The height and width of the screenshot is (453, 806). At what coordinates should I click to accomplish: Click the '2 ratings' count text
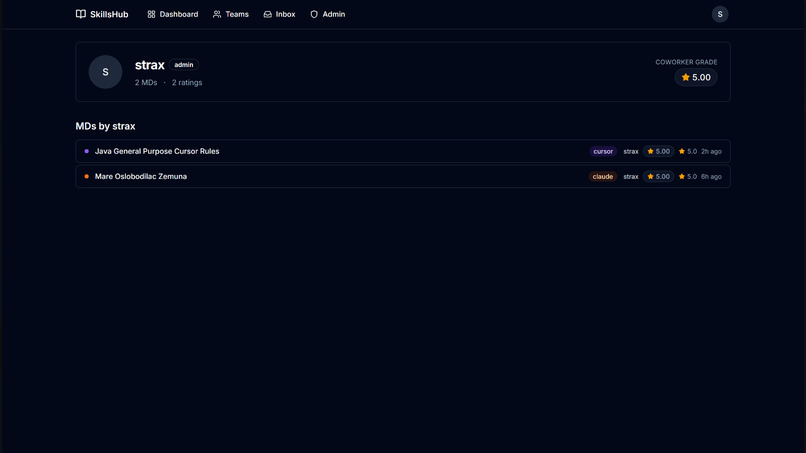(187, 82)
